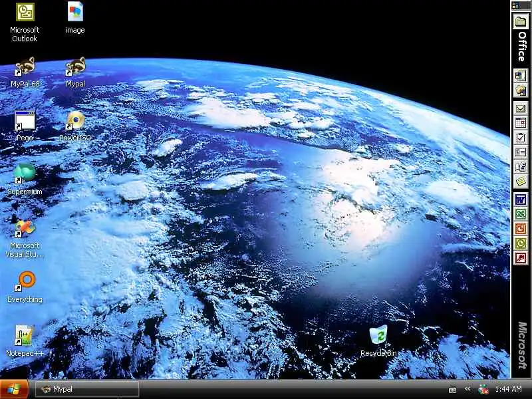Select the Everything search shortcut

[25, 287]
